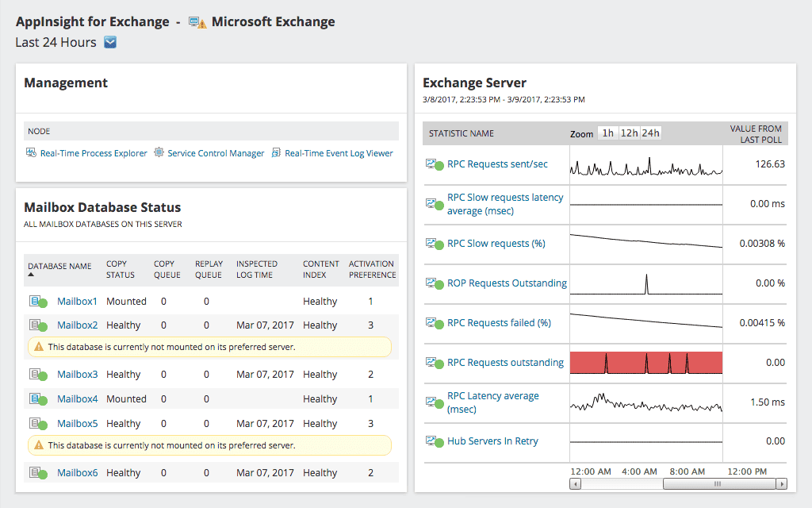812x508 pixels.
Task: Toggle the 1h zoom option
Action: (x=608, y=133)
